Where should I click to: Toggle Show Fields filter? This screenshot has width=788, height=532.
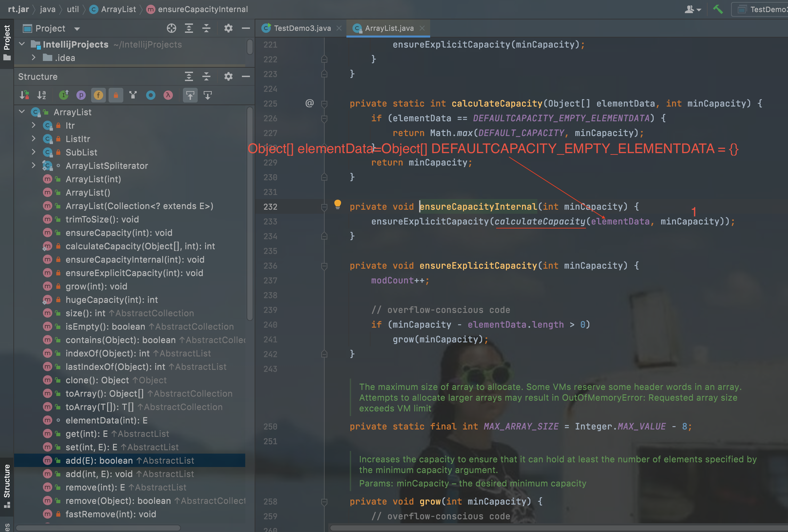coord(98,95)
